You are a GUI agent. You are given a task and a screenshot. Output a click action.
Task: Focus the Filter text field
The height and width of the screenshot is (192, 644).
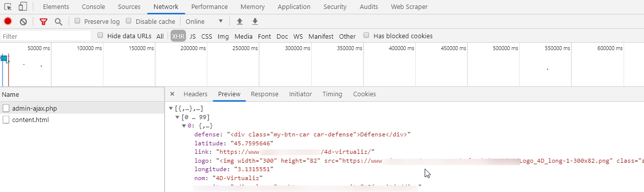click(46, 36)
